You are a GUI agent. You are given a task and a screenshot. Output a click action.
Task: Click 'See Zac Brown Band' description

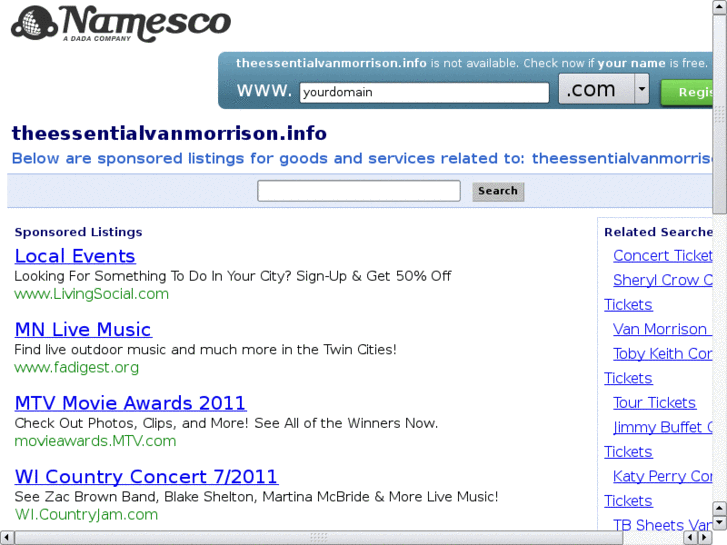coord(256,496)
